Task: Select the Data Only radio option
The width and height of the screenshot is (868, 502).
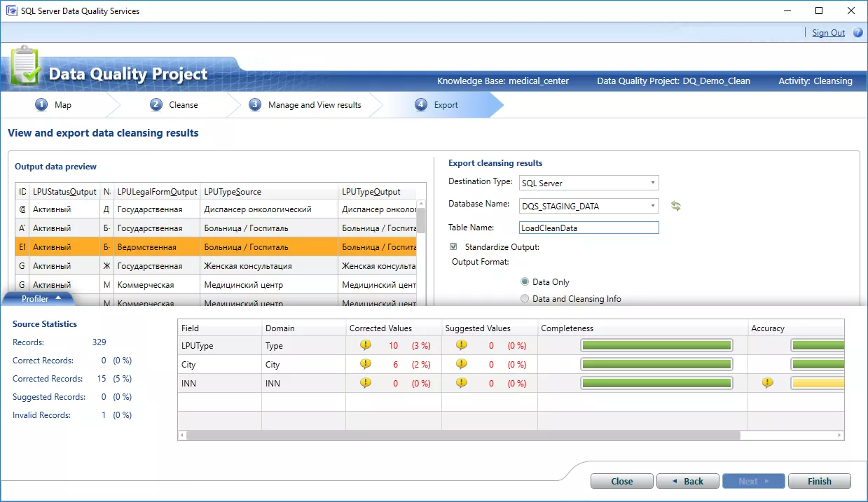Action: [x=525, y=281]
